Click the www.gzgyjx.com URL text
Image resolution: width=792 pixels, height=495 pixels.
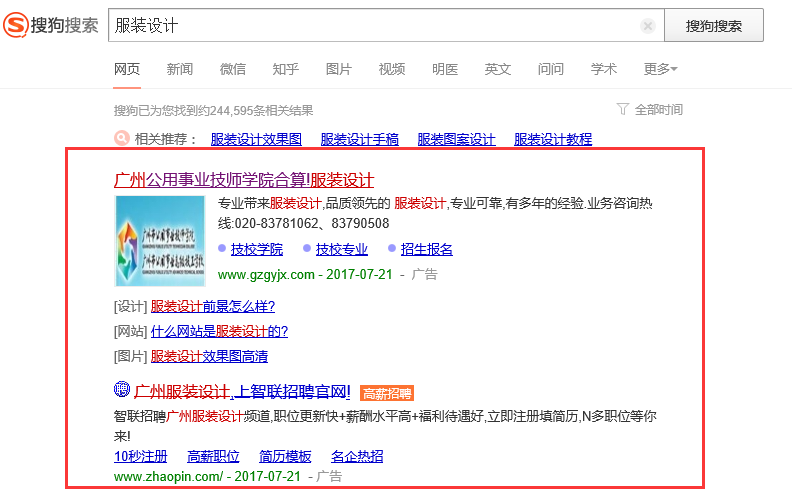(x=266, y=274)
